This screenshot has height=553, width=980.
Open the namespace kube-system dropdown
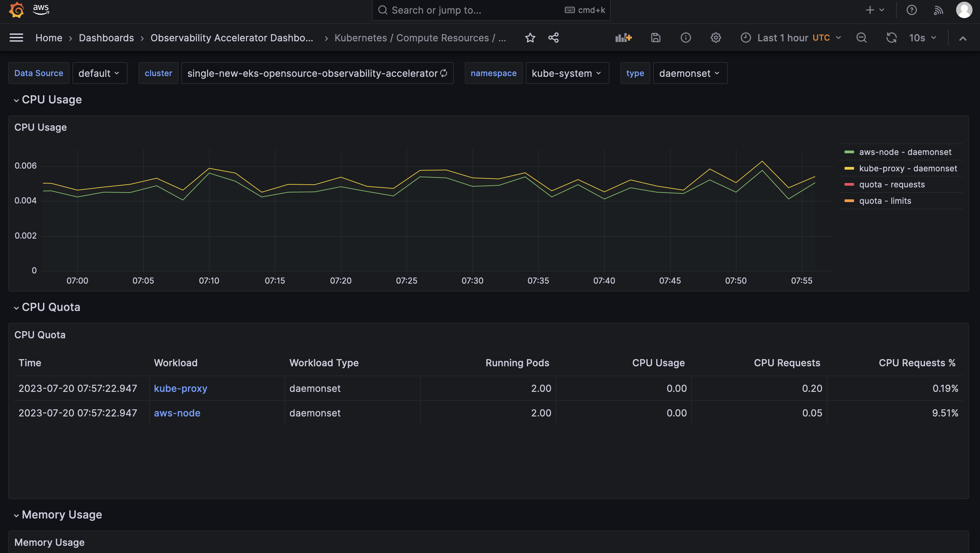point(567,73)
